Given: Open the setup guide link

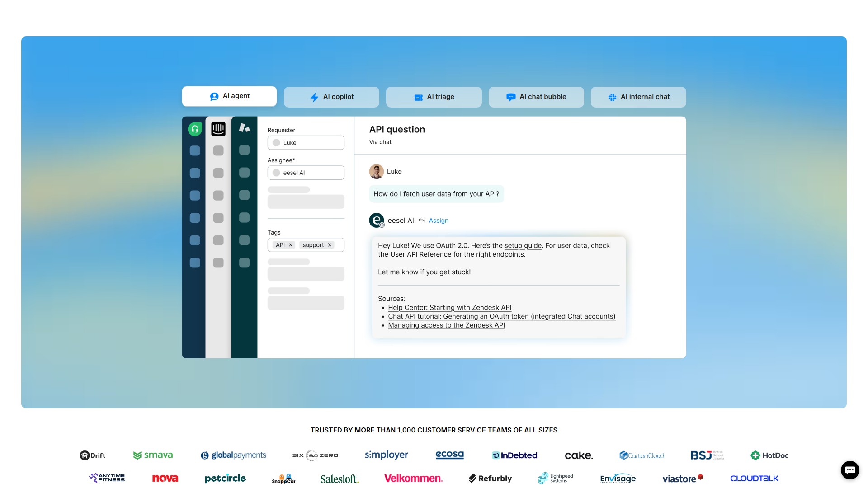Looking at the screenshot, I should (523, 246).
